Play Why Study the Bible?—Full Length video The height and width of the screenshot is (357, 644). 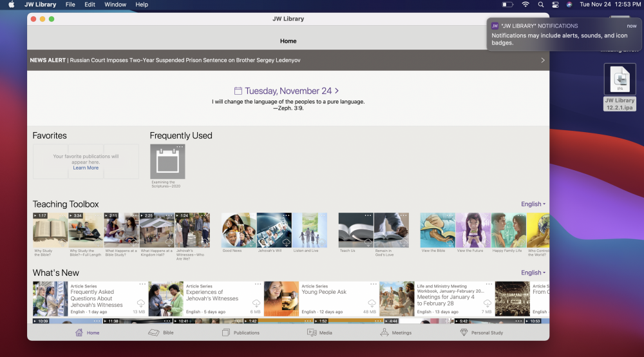pos(86,230)
